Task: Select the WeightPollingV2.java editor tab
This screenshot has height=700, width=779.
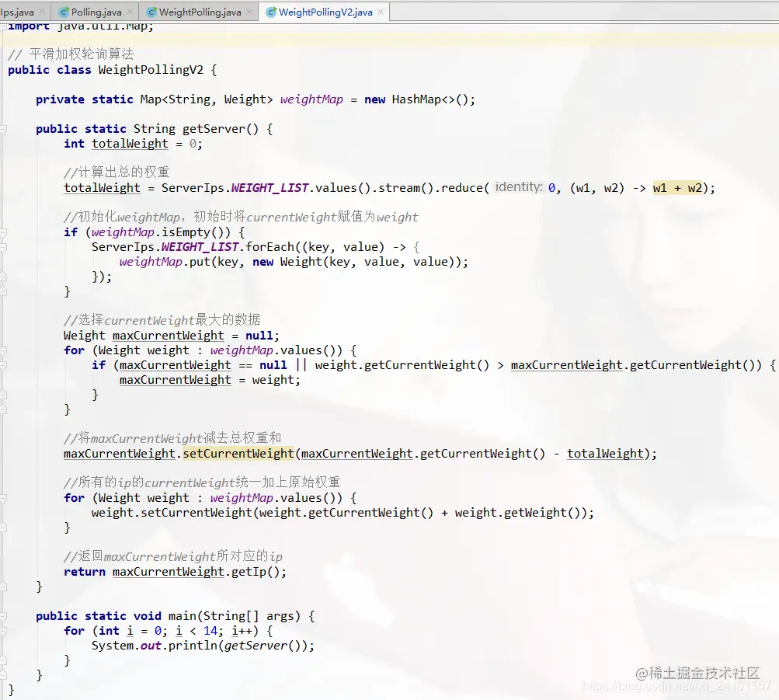Action: click(325, 12)
